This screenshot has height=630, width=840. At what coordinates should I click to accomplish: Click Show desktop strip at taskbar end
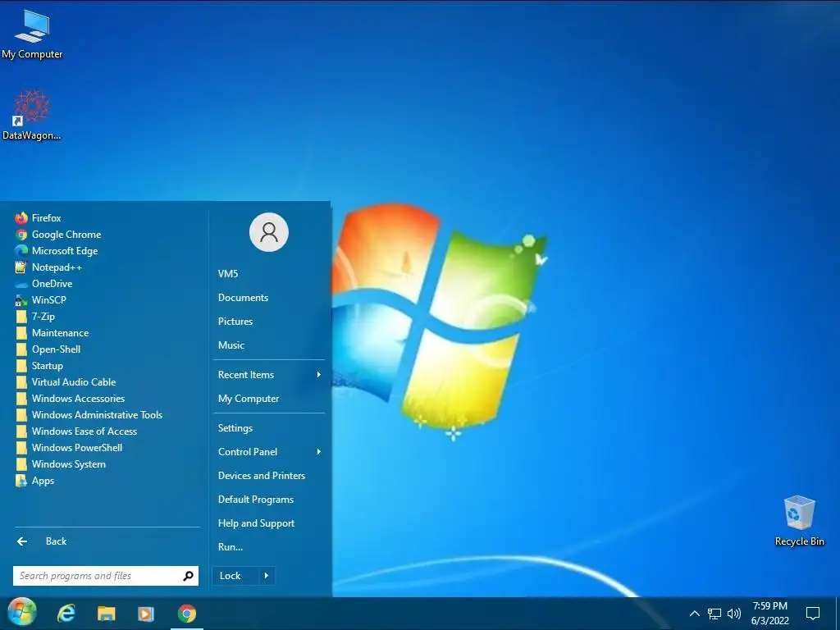pyautogui.click(x=838, y=614)
